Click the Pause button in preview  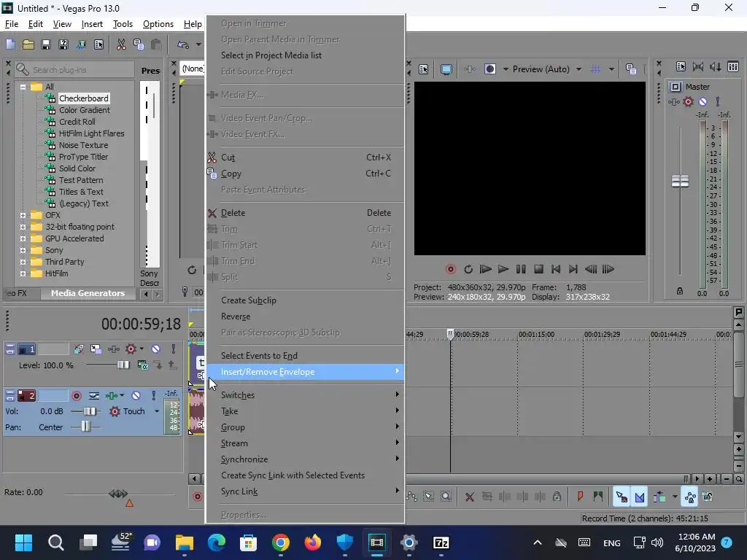[x=521, y=270]
